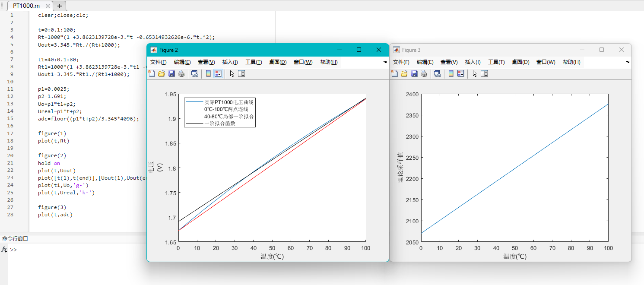
Task: Open 插入(I) menu in Figure 3
Action: 473,62
